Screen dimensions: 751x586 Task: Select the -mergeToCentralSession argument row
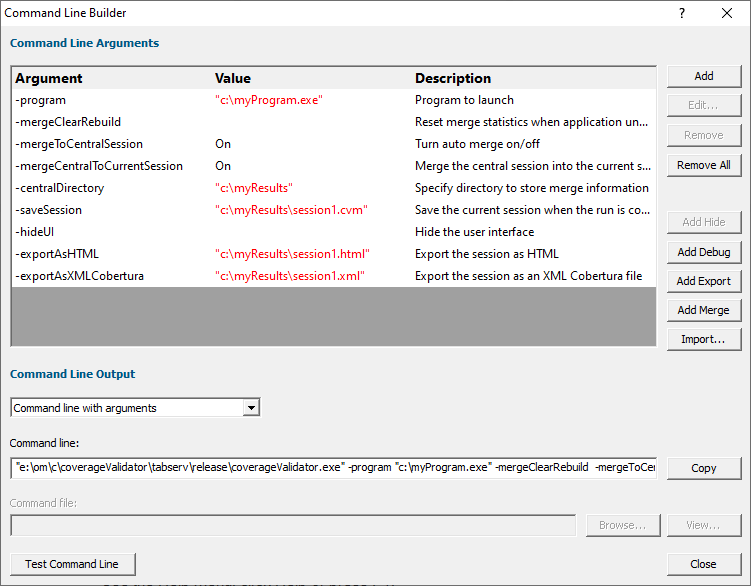333,144
